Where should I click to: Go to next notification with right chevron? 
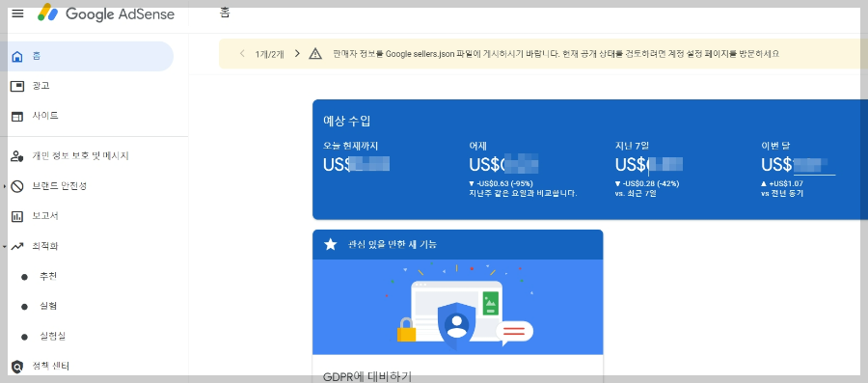(x=297, y=54)
